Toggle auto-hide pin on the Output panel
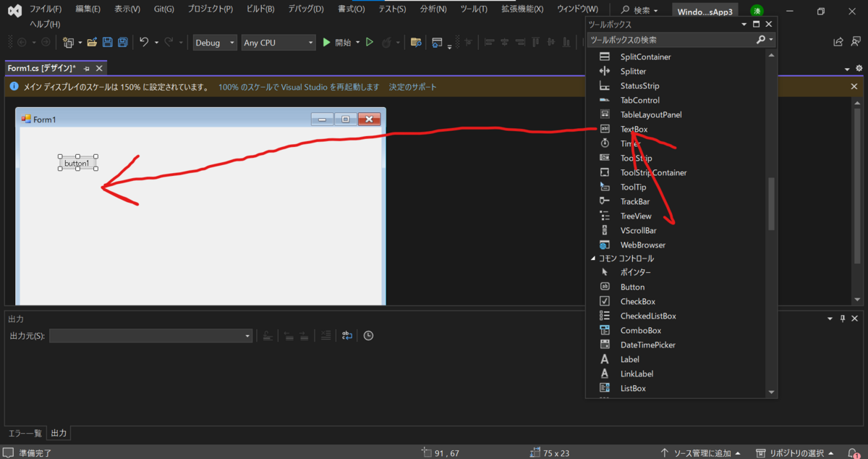 (841, 318)
